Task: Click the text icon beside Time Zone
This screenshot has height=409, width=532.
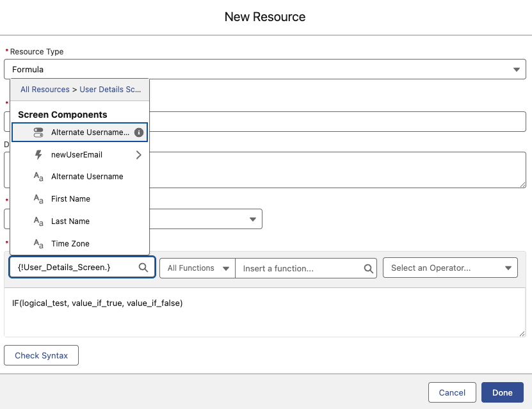Action: pyautogui.click(x=38, y=244)
